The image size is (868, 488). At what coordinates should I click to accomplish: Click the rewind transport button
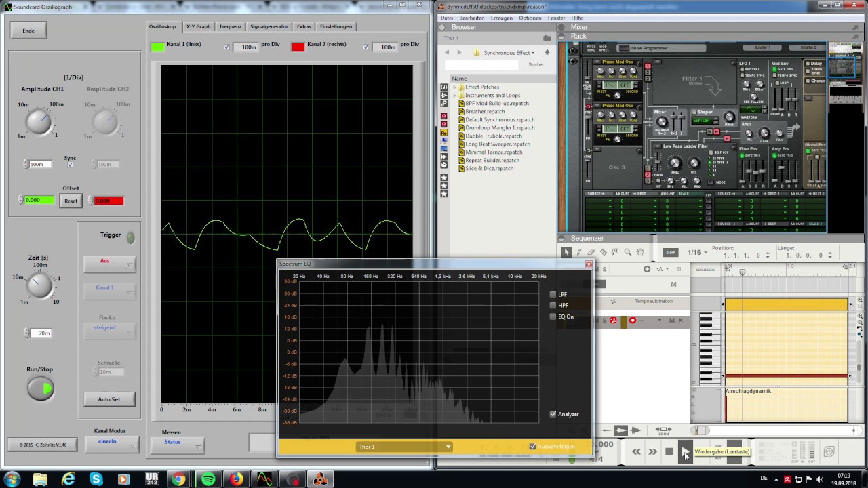[x=637, y=451]
